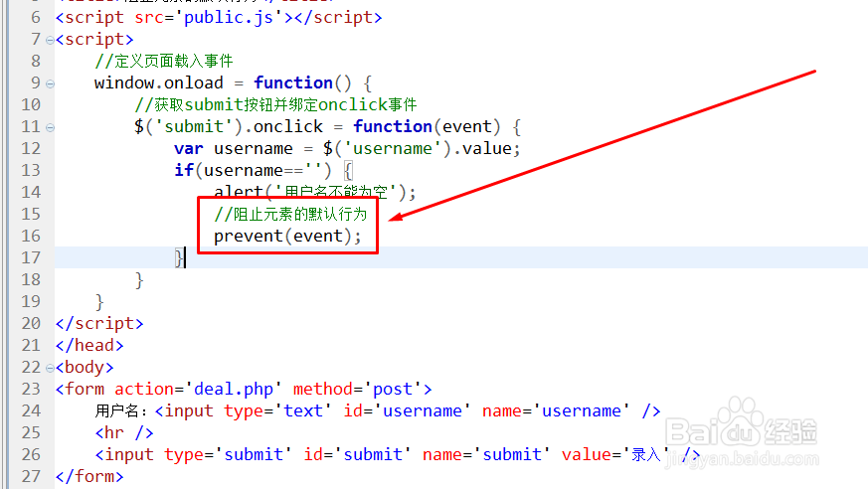Click 'function(event)' on line 11
Viewport: 868px width, 489px height.
pyautogui.click(x=427, y=126)
